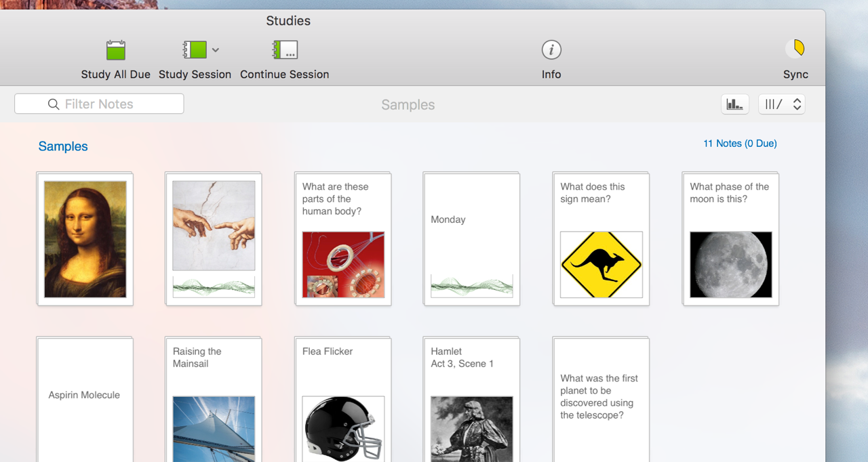Open the human body parts note
The image size is (868, 462).
pyautogui.click(x=343, y=238)
